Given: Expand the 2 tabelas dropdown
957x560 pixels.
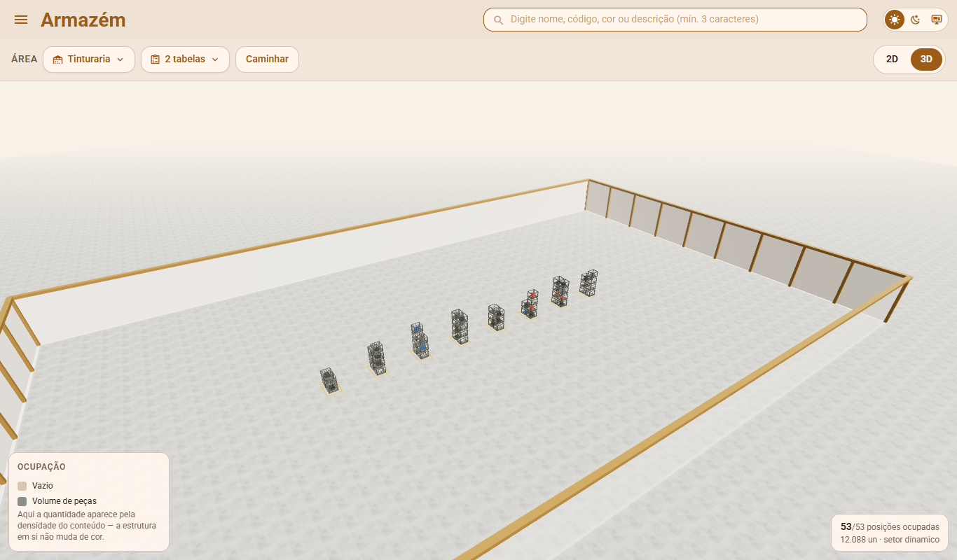Looking at the screenshot, I should (x=185, y=59).
